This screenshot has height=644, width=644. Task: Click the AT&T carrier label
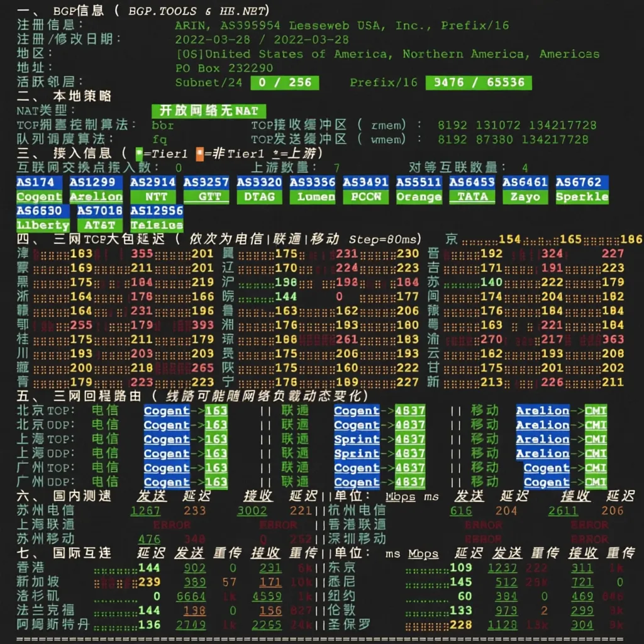point(100,226)
